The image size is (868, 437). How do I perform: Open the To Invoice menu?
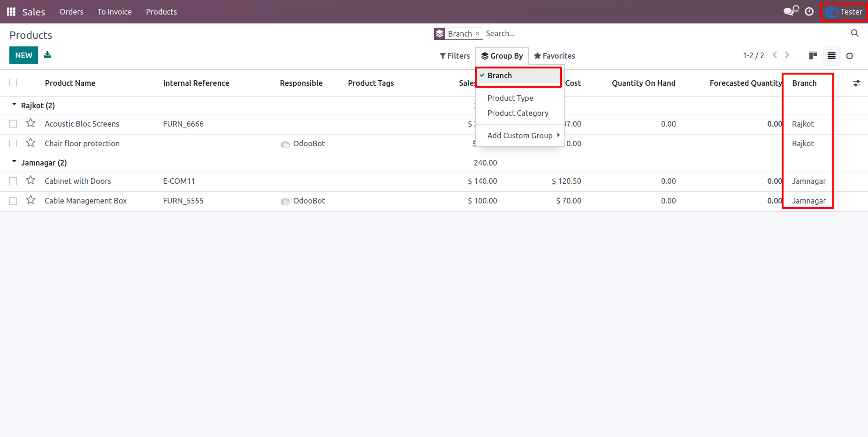point(114,12)
